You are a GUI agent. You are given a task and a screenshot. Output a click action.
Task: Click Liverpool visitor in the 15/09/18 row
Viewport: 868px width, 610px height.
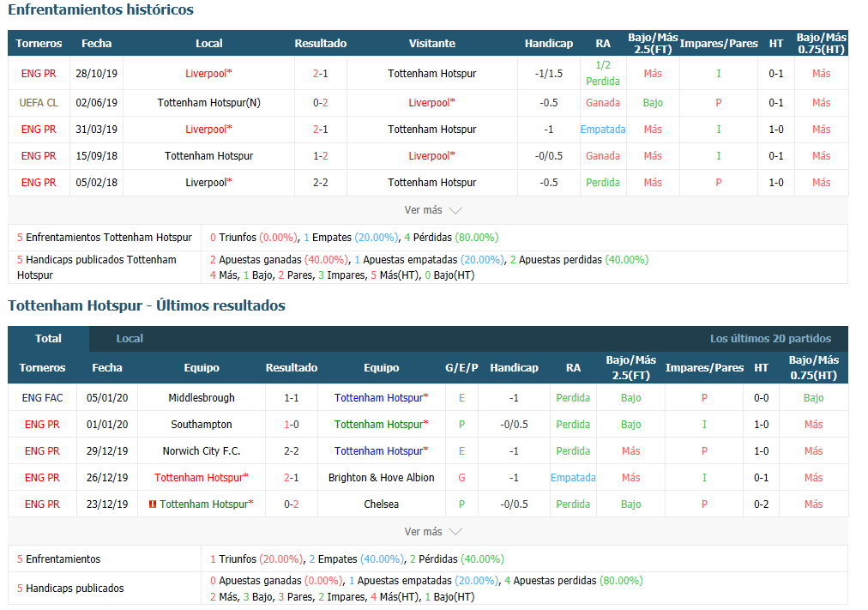[x=431, y=156]
